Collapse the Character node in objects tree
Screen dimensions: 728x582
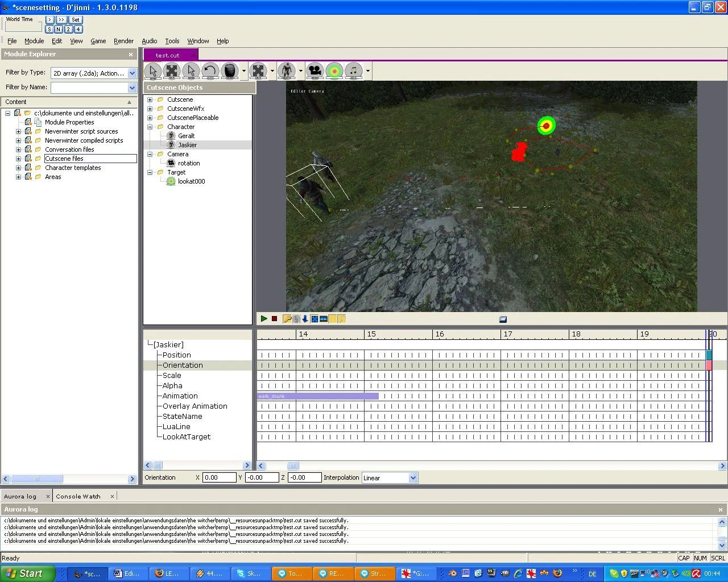(150, 127)
